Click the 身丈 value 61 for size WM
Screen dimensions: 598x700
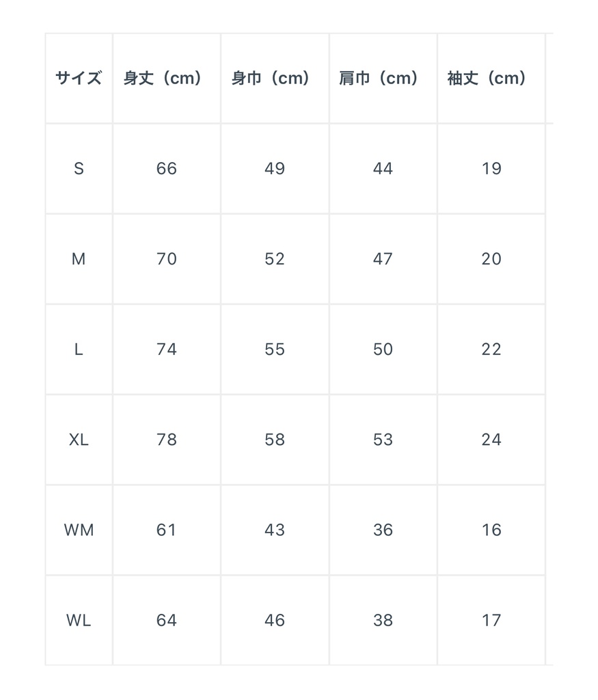167,530
